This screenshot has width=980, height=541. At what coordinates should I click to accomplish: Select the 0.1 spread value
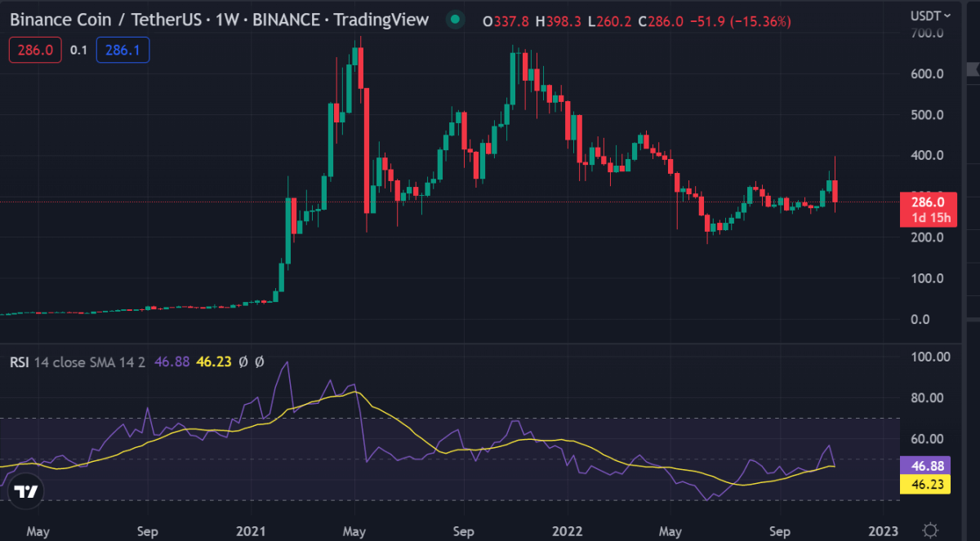(78, 51)
